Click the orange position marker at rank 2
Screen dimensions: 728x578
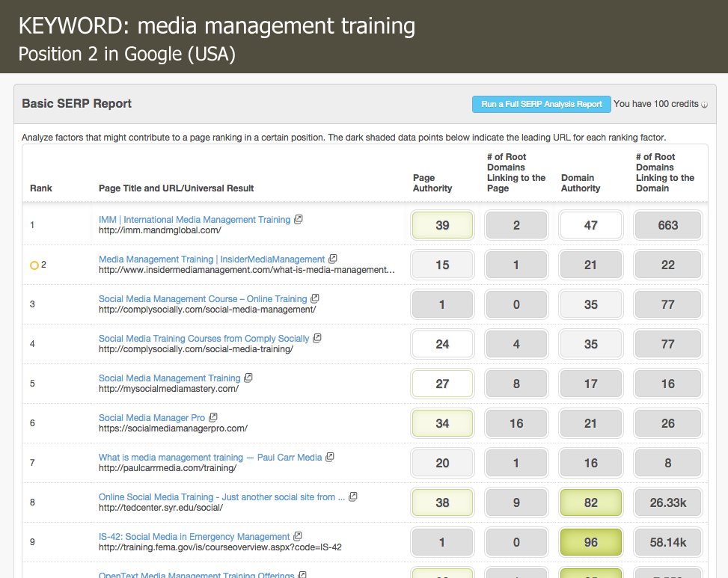point(34,265)
